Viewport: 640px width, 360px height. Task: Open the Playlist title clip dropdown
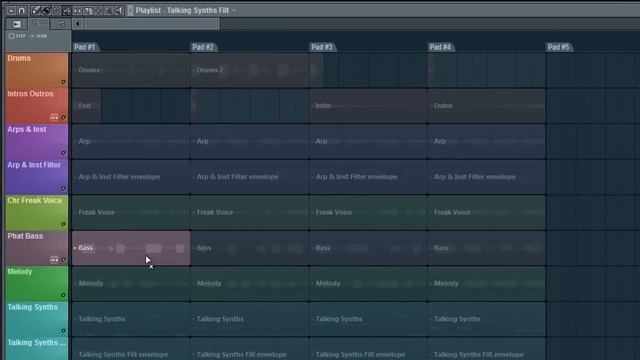click(234, 11)
